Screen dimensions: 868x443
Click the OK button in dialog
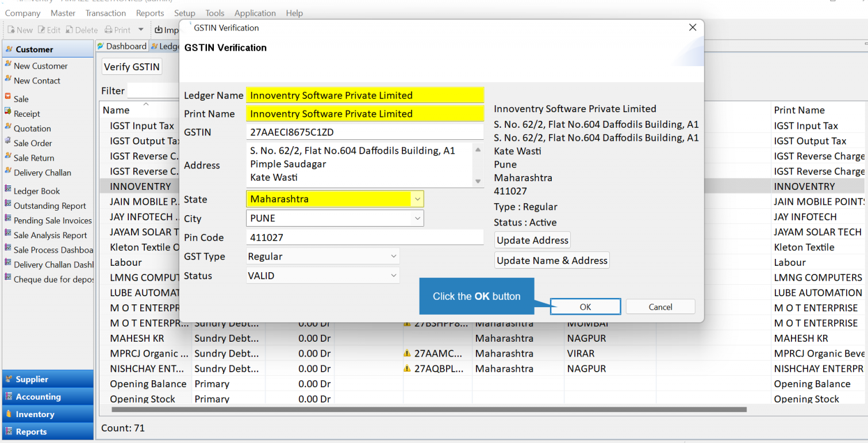(x=585, y=307)
